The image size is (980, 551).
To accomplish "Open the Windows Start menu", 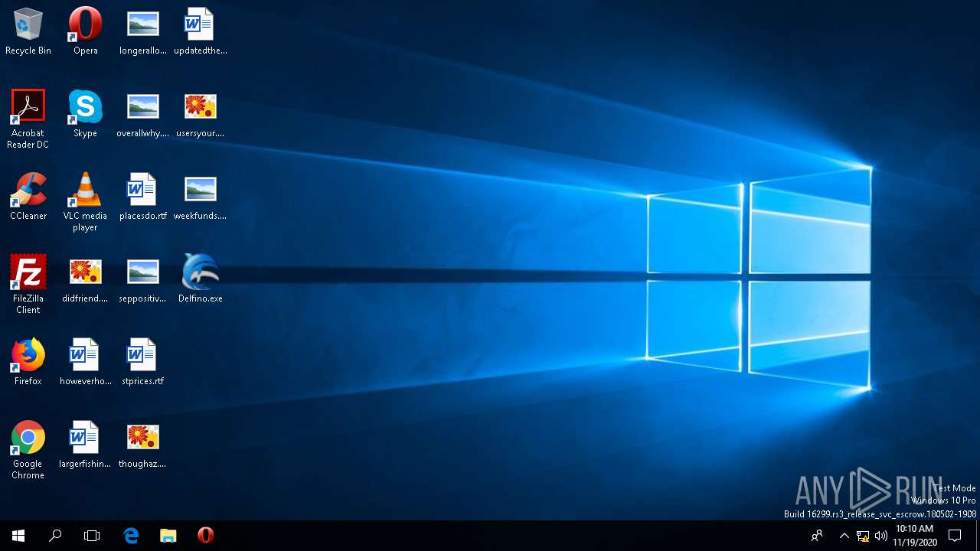I will pyautogui.click(x=18, y=536).
